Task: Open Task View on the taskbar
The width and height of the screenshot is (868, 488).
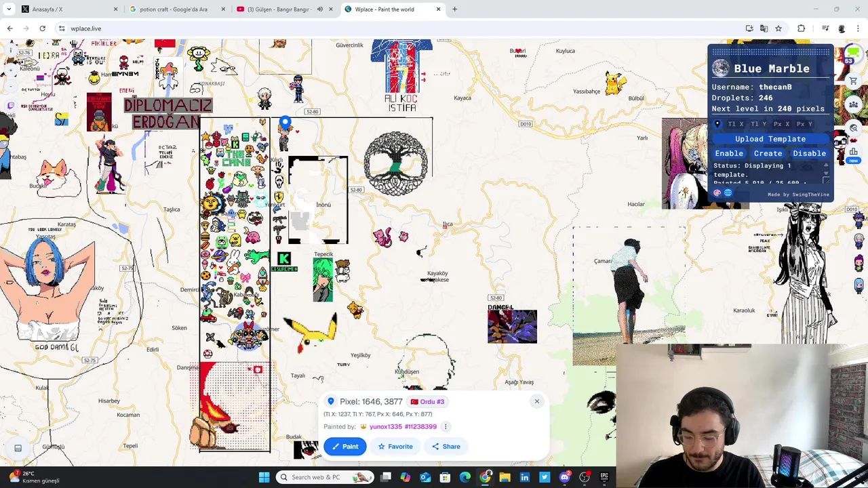Action: click(386, 477)
